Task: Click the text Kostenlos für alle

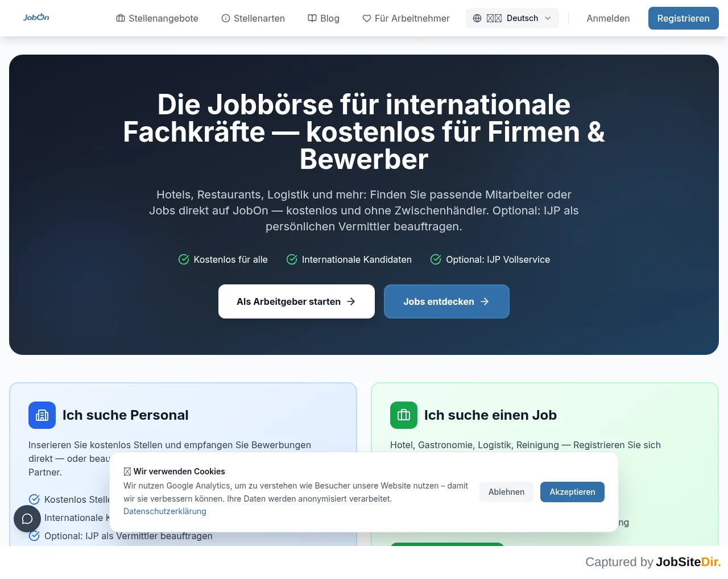Action: [x=230, y=259]
